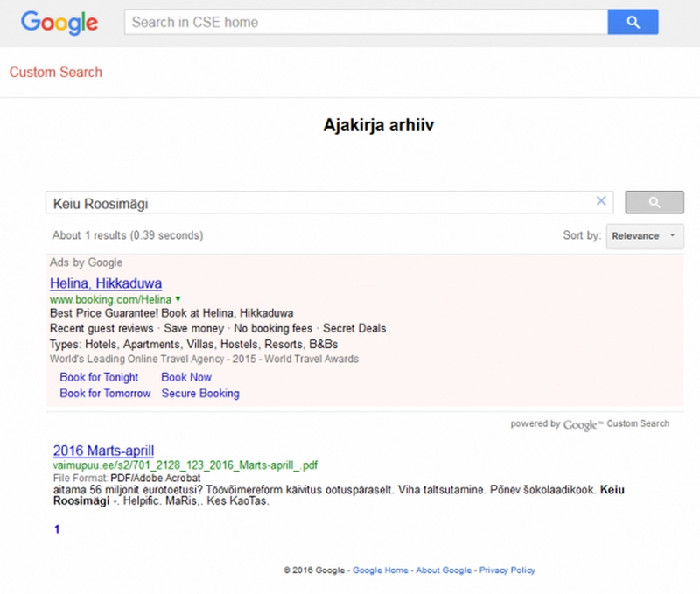This screenshot has width=700, height=594.
Task: Click the Ajakirja arhiiv heading
Action: click(x=379, y=125)
